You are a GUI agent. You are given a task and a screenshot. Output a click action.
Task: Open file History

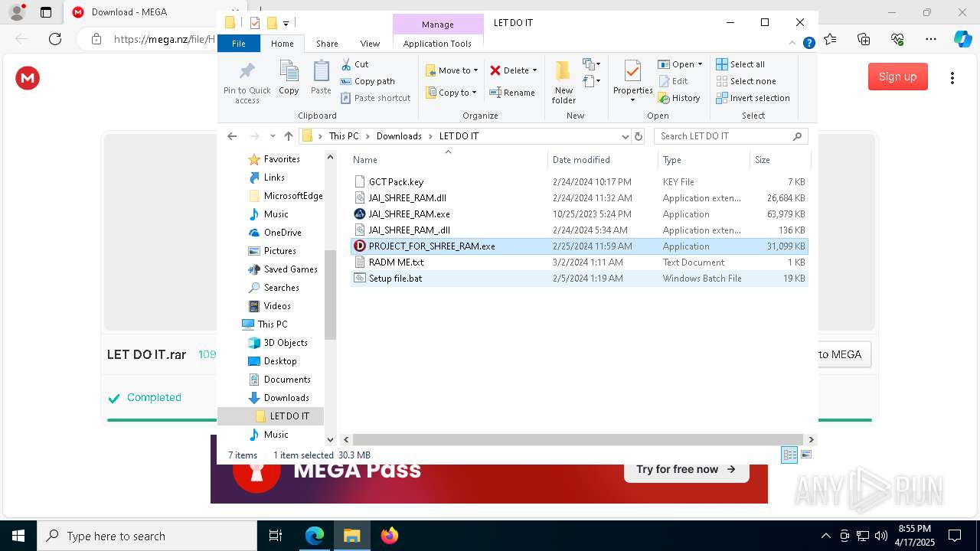click(x=679, y=98)
